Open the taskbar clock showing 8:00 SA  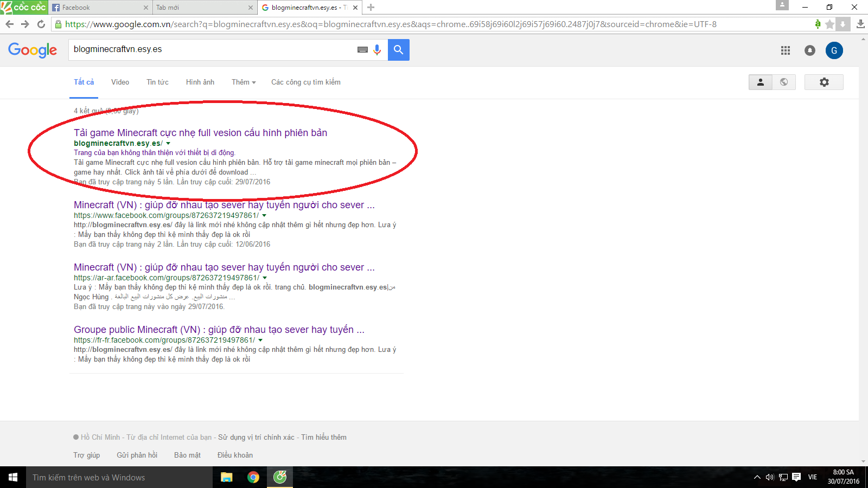(x=844, y=477)
